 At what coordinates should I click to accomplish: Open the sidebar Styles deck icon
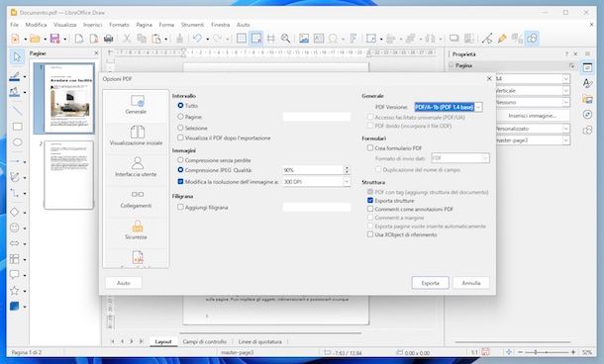pos(587,83)
